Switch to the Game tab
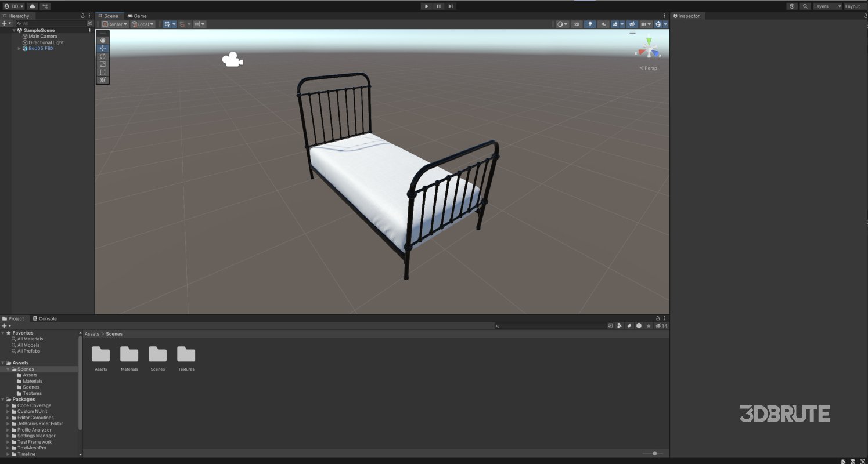 tap(138, 16)
